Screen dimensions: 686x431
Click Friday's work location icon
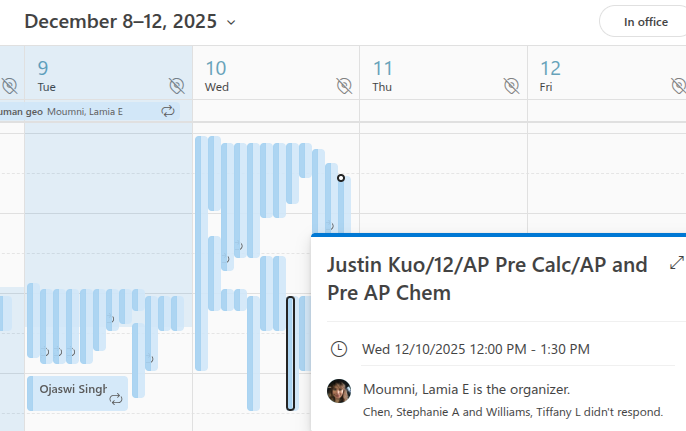[x=679, y=86]
